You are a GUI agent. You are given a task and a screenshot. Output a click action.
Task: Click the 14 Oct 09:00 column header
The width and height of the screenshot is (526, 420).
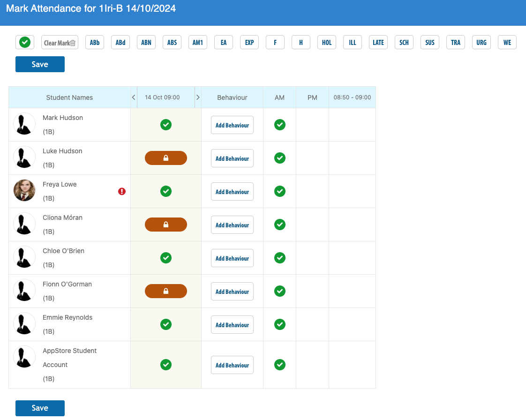pyautogui.click(x=162, y=97)
